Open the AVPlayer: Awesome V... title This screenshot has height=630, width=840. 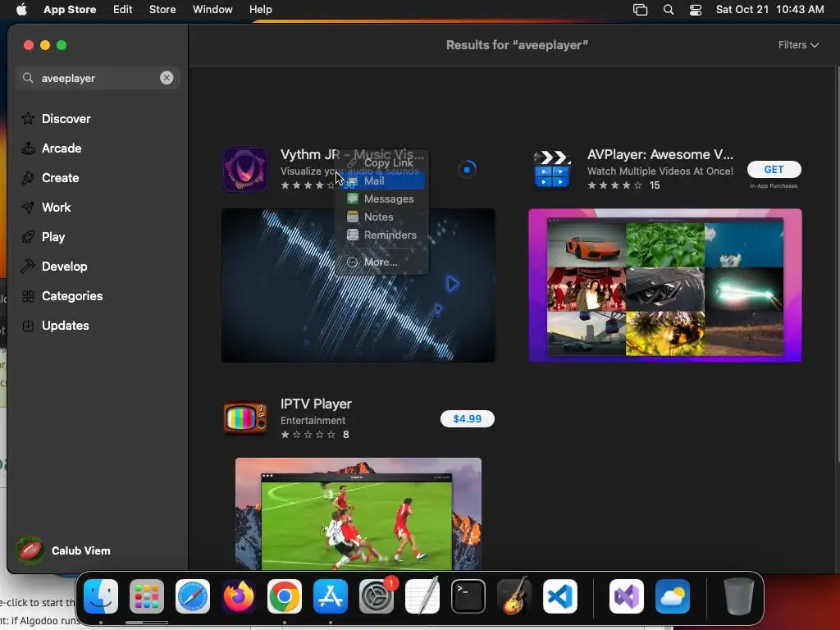click(x=660, y=155)
